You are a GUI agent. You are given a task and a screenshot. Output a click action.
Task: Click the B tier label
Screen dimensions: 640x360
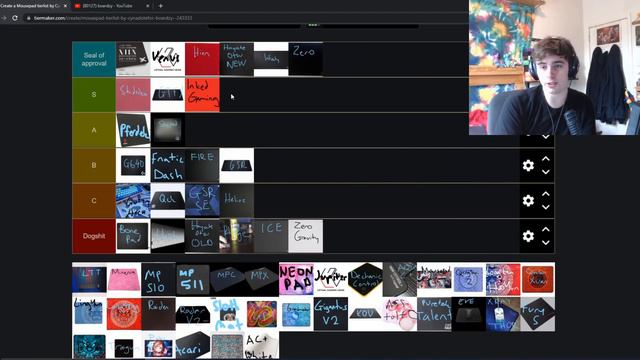click(94, 165)
